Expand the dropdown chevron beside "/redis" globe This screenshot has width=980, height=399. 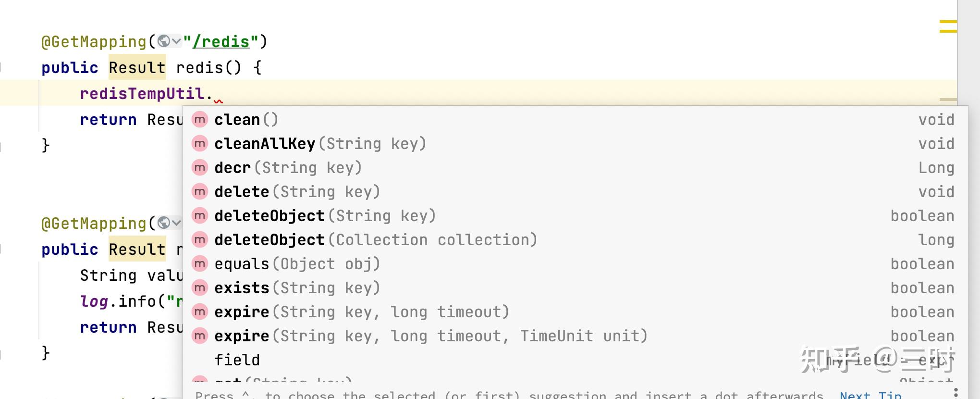tap(176, 41)
